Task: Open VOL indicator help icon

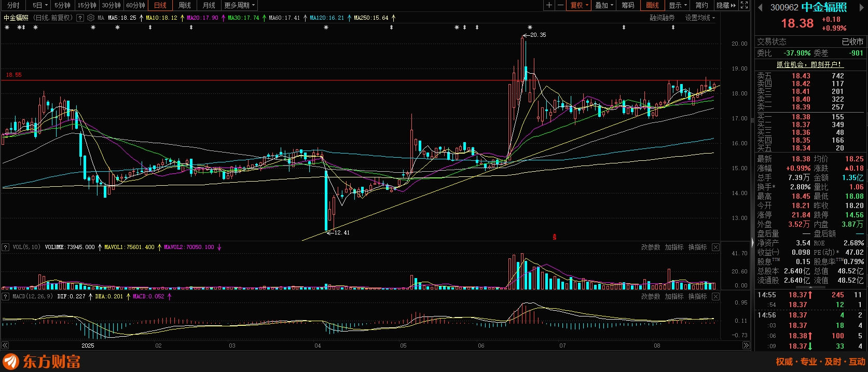Action: click(x=6, y=247)
